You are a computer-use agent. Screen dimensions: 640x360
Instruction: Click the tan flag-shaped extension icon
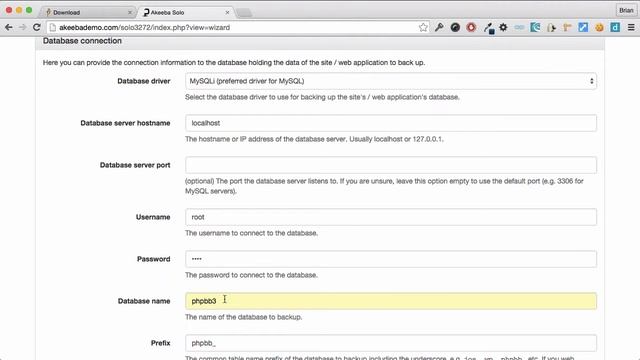point(567,27)
